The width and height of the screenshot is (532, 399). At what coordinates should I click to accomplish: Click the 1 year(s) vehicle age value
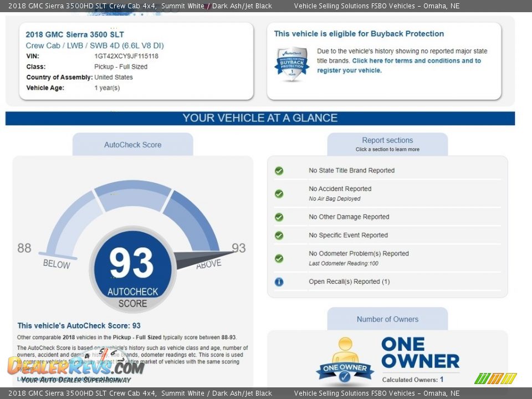point(107,88)
